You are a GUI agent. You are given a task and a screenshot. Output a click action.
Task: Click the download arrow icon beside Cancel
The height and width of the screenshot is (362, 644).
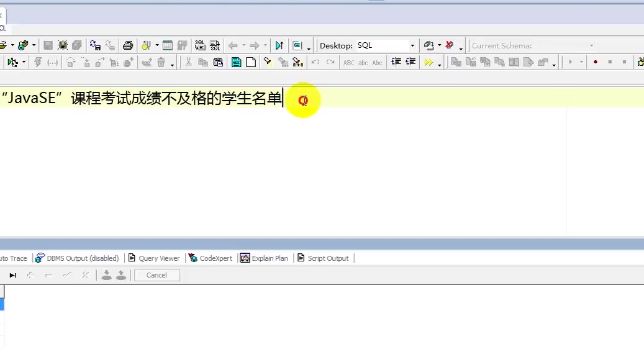[x=106, y=275]
